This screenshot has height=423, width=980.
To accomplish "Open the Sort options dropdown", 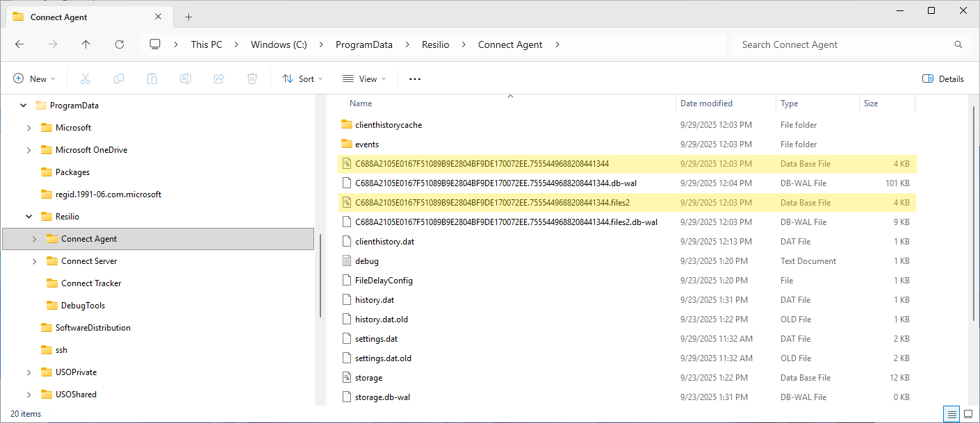I will pos(302,78).
